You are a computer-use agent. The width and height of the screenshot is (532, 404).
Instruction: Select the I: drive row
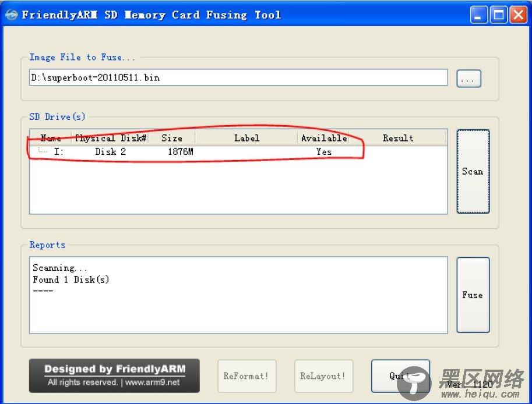point(238,151)
